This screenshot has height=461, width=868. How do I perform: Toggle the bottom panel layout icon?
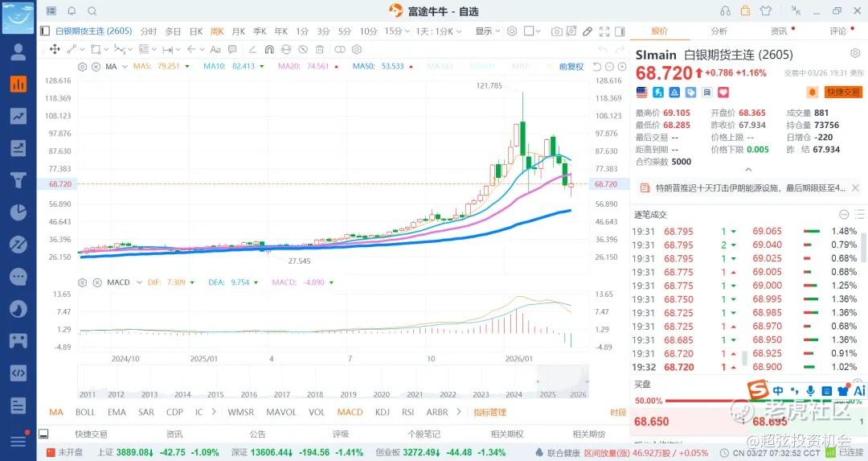click(x=43, y=434)
